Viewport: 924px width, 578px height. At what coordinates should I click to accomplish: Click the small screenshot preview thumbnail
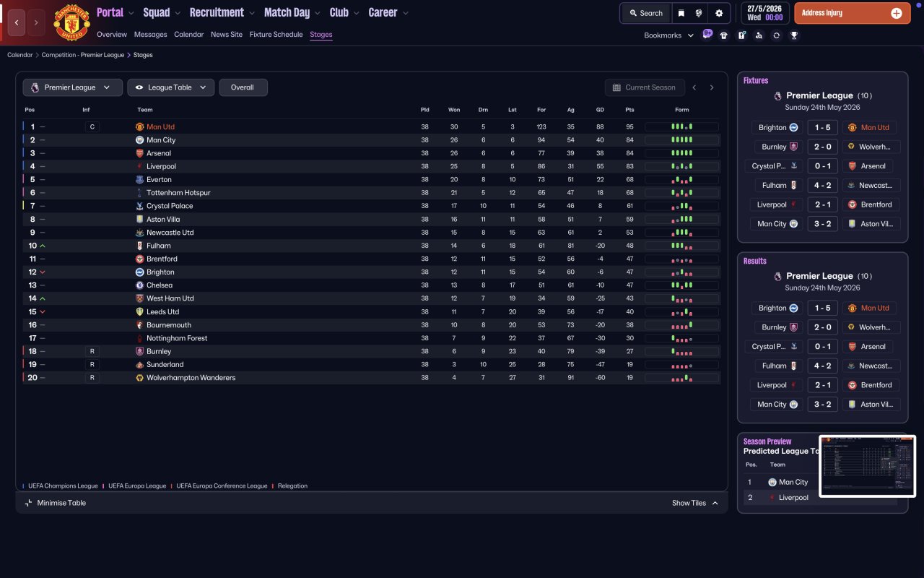868,466
